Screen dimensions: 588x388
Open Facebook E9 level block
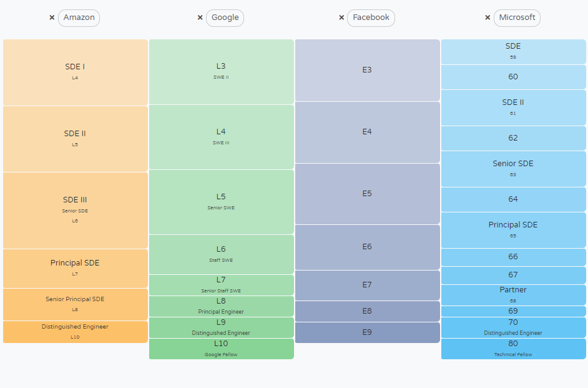[x=367, y=332]
